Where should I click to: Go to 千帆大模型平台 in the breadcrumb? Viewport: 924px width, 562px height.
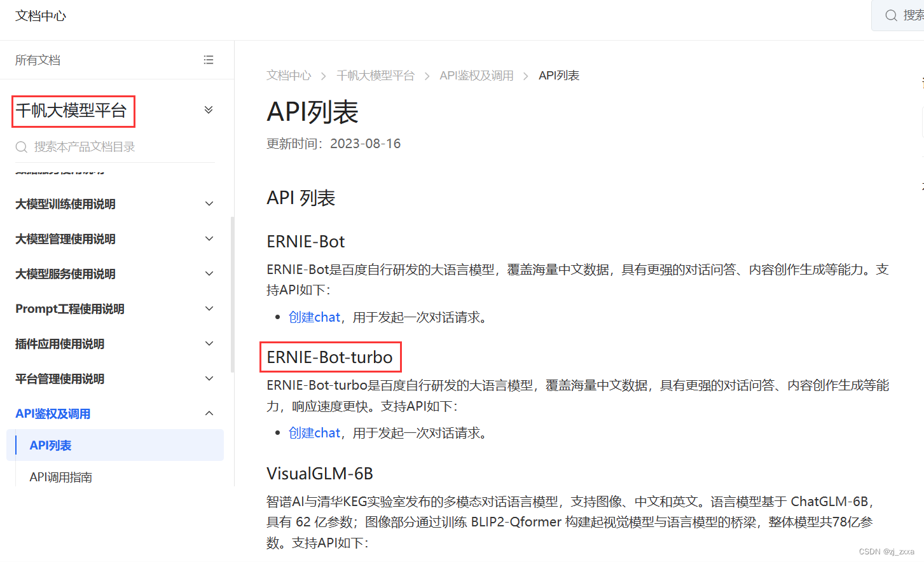point(375,76)
